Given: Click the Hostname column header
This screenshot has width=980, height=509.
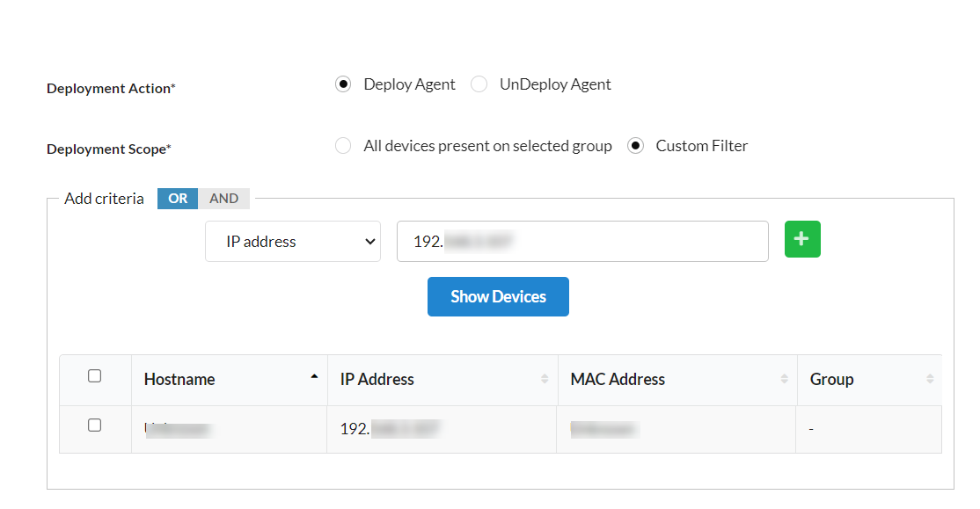Looking at the screenshot, I should click(179, 379).
